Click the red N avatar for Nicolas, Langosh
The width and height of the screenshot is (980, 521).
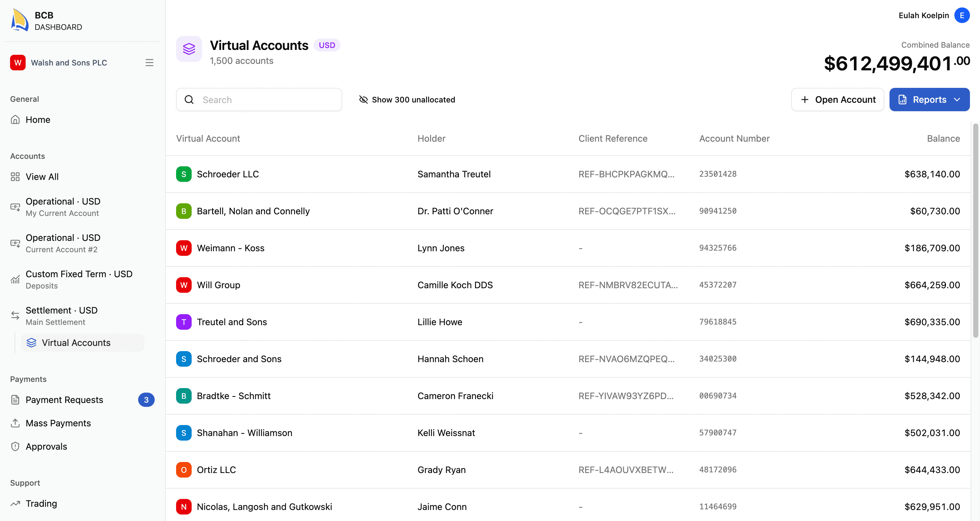coord(184,507)
